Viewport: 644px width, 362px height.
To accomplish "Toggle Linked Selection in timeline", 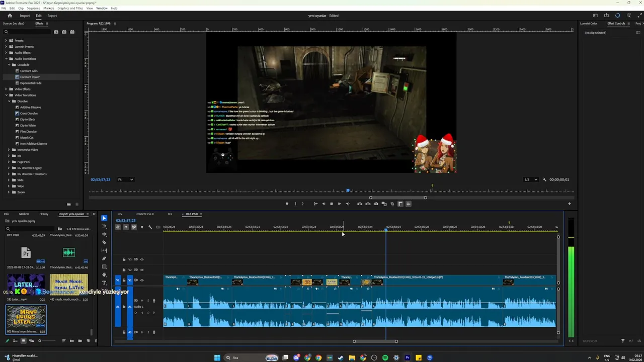I will (134, 227).
